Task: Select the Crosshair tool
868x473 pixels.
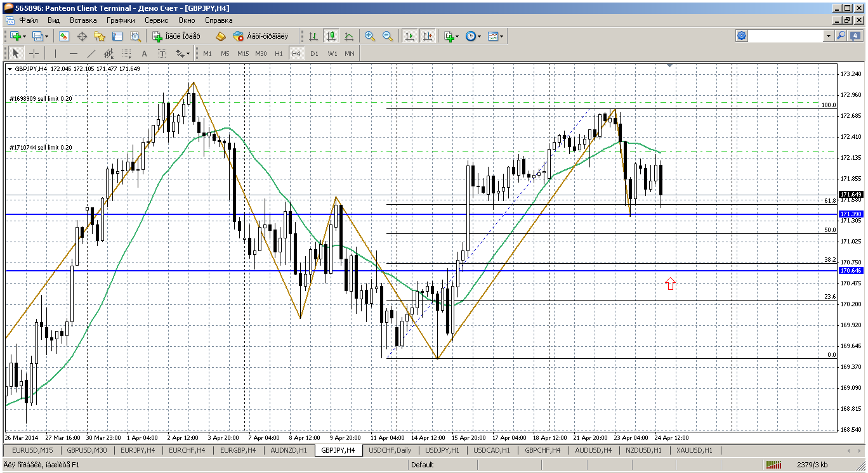Action: click(34, 53)
